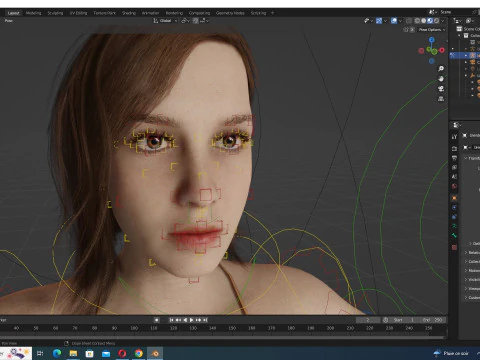Toggle snapping magnet in viewport header

point(195,21)
